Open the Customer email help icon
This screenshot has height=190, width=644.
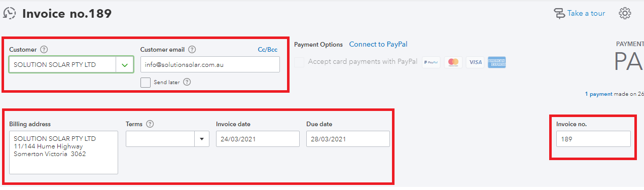tap(192, 50)
